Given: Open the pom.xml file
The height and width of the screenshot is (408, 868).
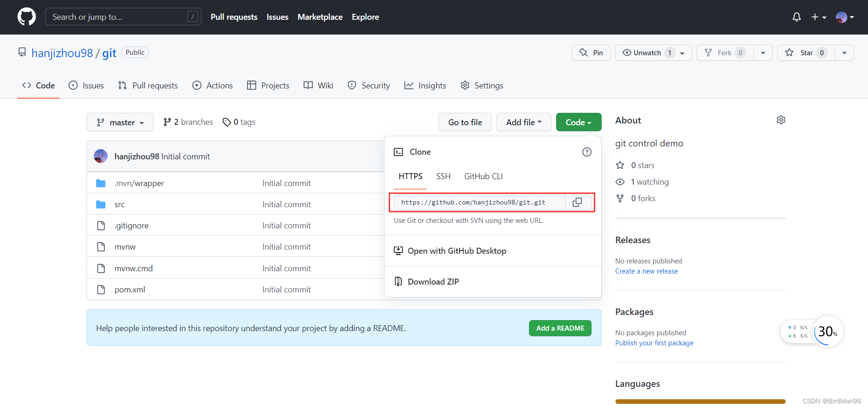Looking at the screenshot, I should click(130, 290).
